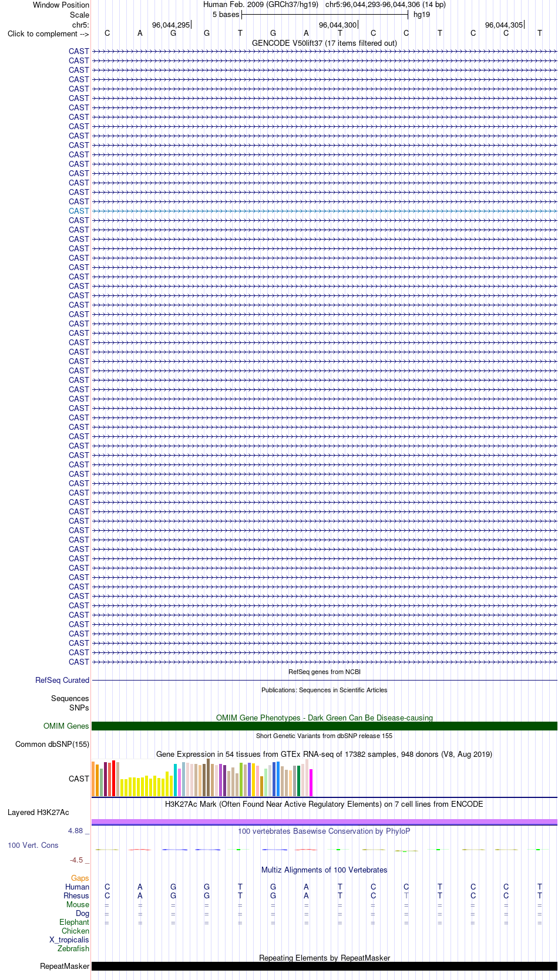Open 'Multiz Alignments of 100 Vertebrates' title
558x980 pixels.
tap(324, 870)
